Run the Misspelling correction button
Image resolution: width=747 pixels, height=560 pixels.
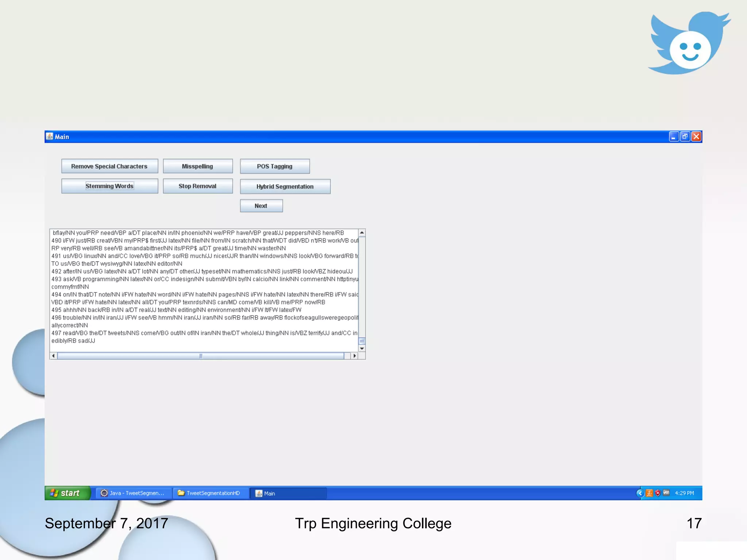197,166
